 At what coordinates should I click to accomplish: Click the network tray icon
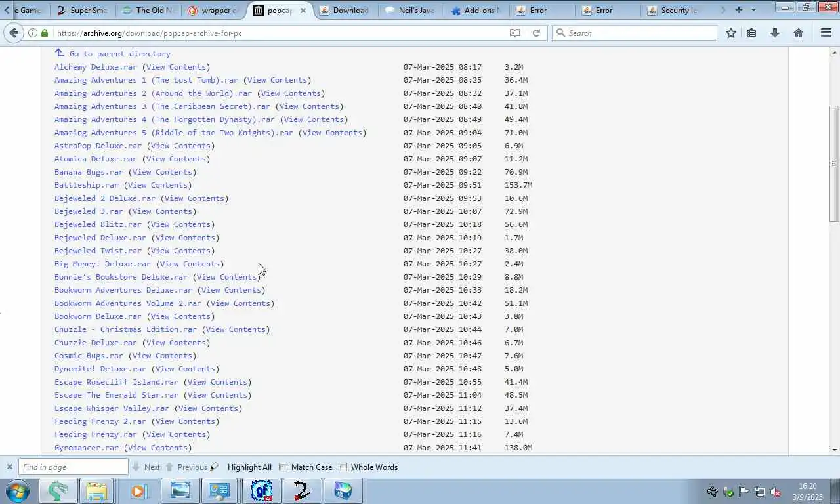point(759,492)
